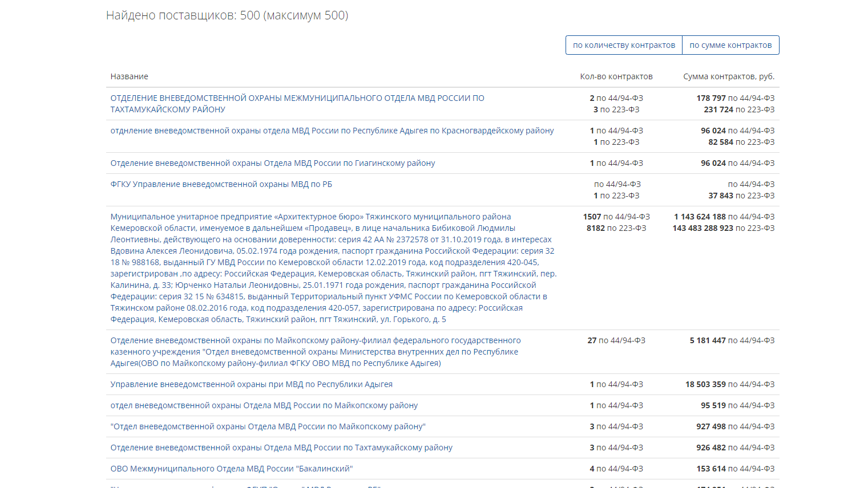Select the 1507 по 44/94-ФЗ contract count
The height and width of the screenshot is (488, 868).
(616, 217)
